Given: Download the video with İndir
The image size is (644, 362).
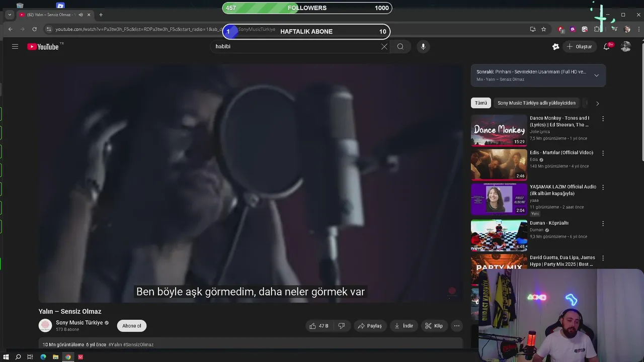Looking at the screenshot, I should (404, 326).
